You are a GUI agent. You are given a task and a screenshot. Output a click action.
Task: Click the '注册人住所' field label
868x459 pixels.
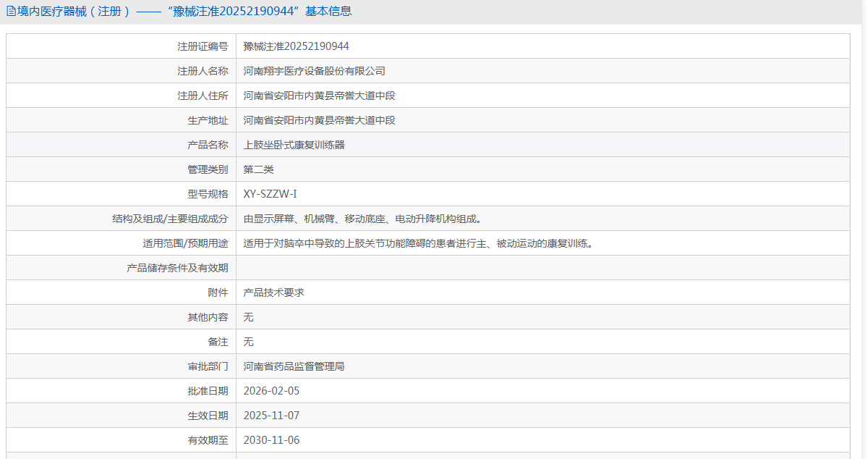click(x=203, y=96)
